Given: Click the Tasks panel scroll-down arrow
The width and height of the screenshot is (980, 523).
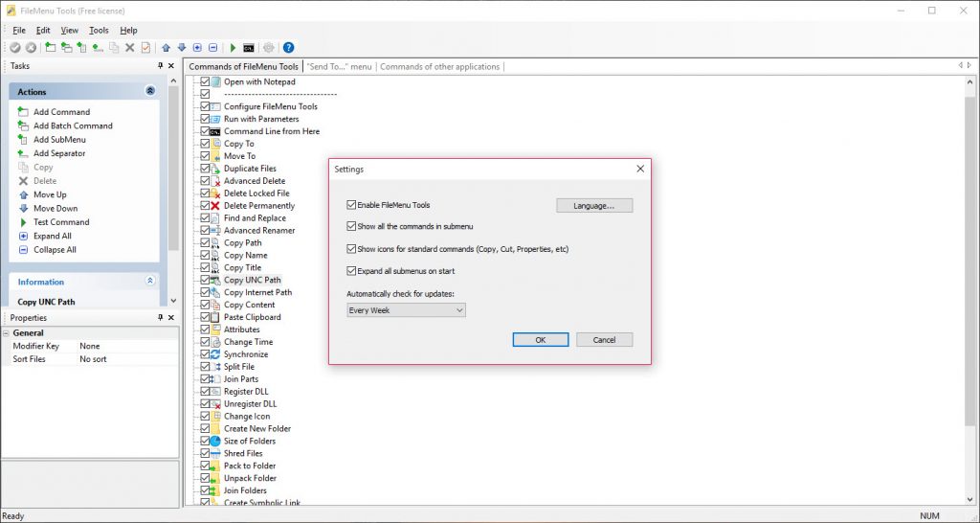Looking at the screenshot, I should (x=173, y=301).
